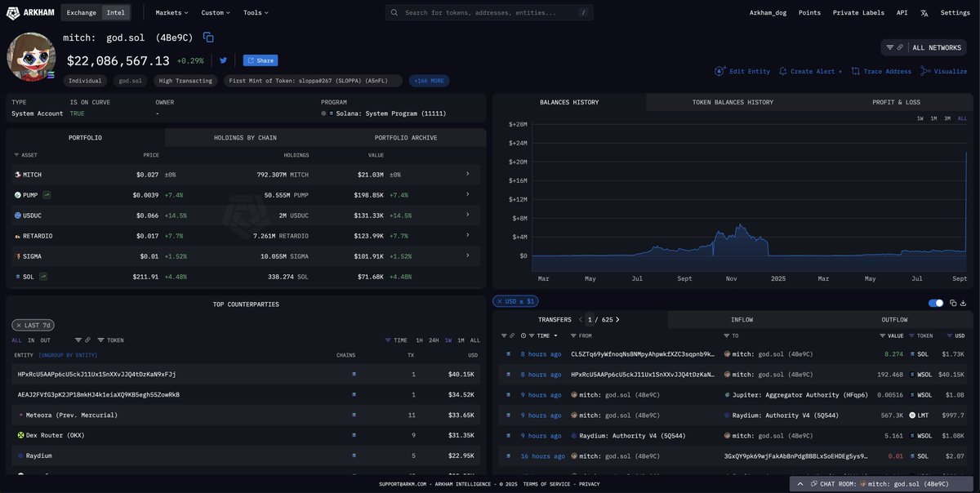The height and width of the screenshot is (493, 980).
Task: Click the MITCH token icon in the portfolio
Action: [x=17, y=175]
